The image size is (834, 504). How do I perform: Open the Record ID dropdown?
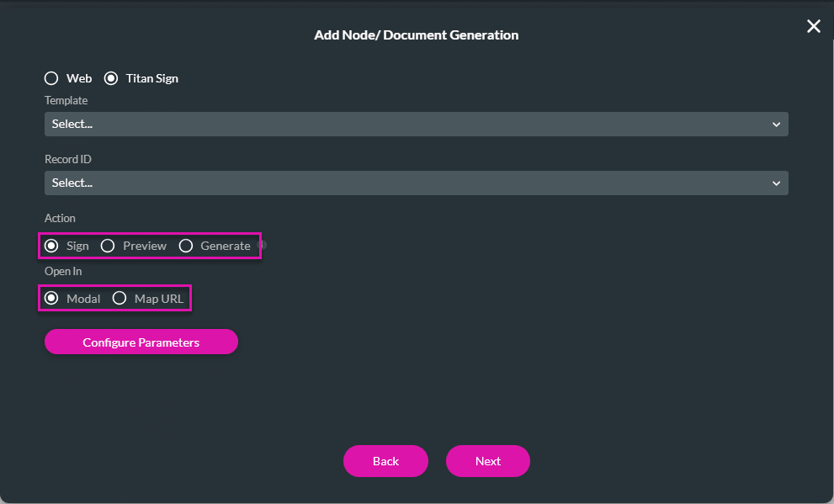coord(417,183)
